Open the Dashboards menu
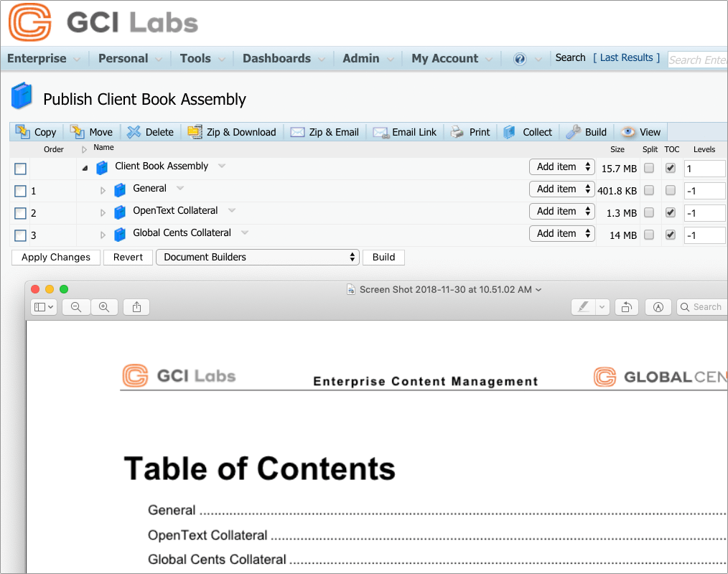The image size is (728, 574). [284, 58]
